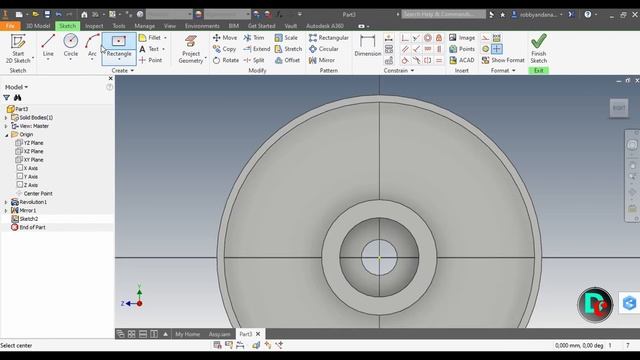Click the Mirror pattern tool
Image resolution: width=640 pixels, height=360 pixels.
tap(322, 60)
